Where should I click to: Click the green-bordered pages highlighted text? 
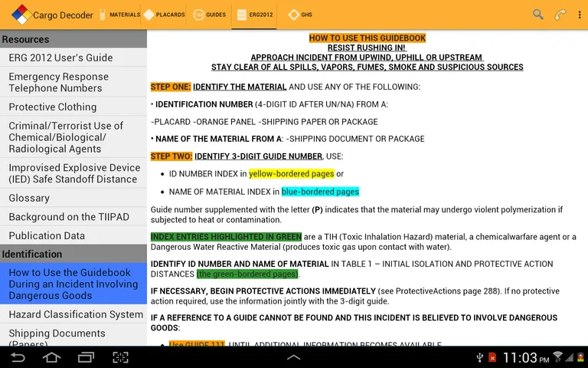[247, 274]
